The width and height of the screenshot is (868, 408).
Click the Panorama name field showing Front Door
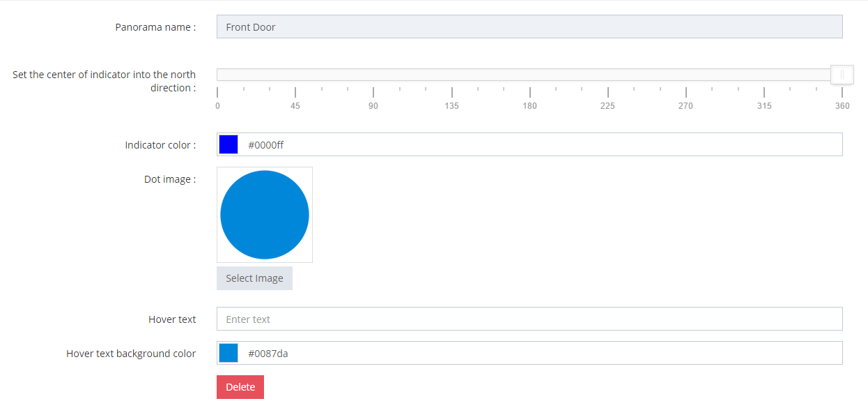tap(529, 27)
